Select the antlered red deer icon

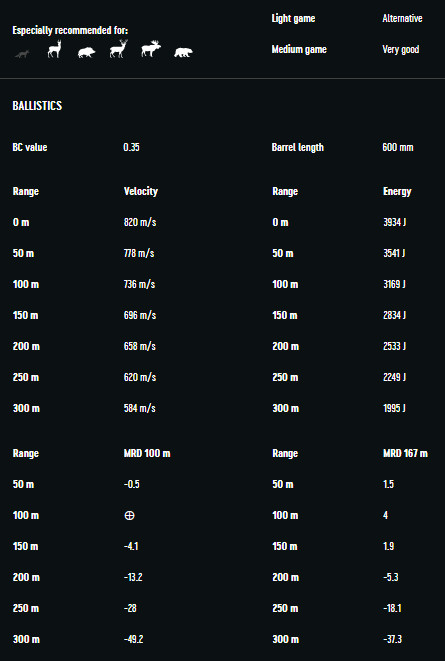[x=118, y=49]
